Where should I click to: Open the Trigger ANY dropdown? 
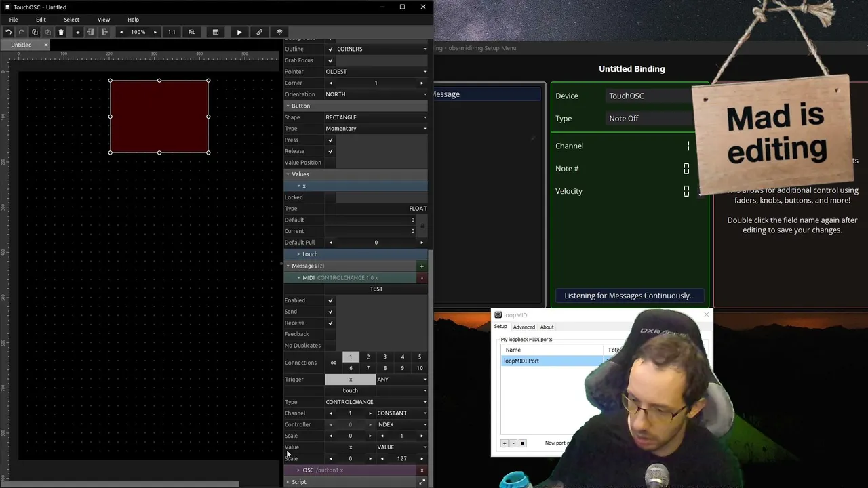(x=402, y=380)
